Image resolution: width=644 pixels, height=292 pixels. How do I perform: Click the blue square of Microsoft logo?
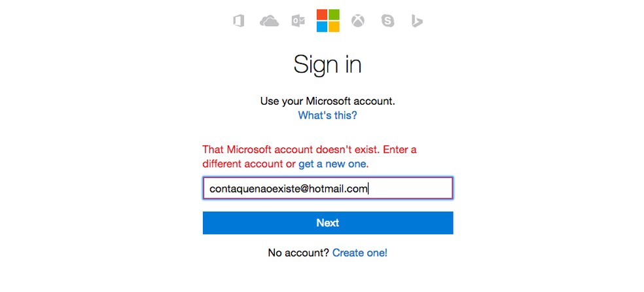321,26
